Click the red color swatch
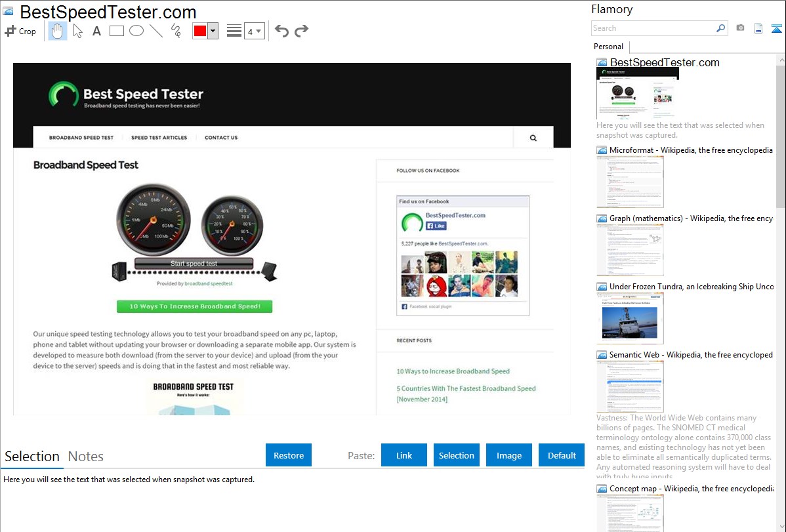Image resolution: width=786 pixels, height=532 pixels. (x=200, y=31)
